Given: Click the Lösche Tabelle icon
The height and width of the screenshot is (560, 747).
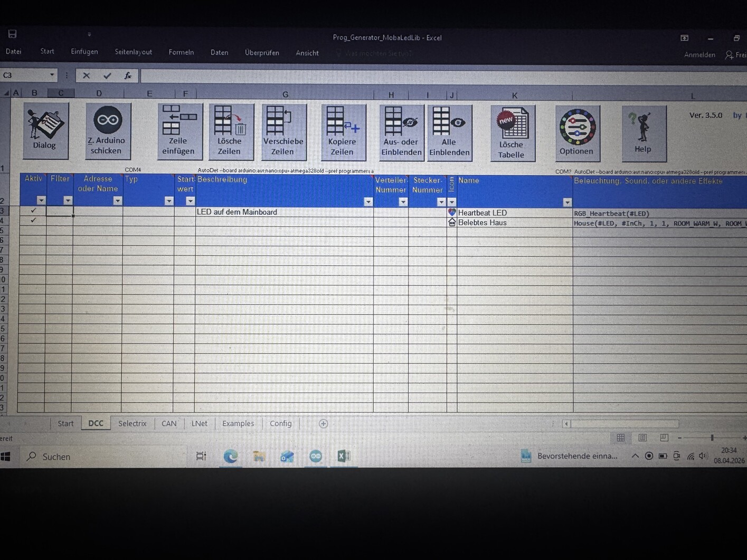Looking at the screenshot, I should pyautogui.click(x=512, y=134).
